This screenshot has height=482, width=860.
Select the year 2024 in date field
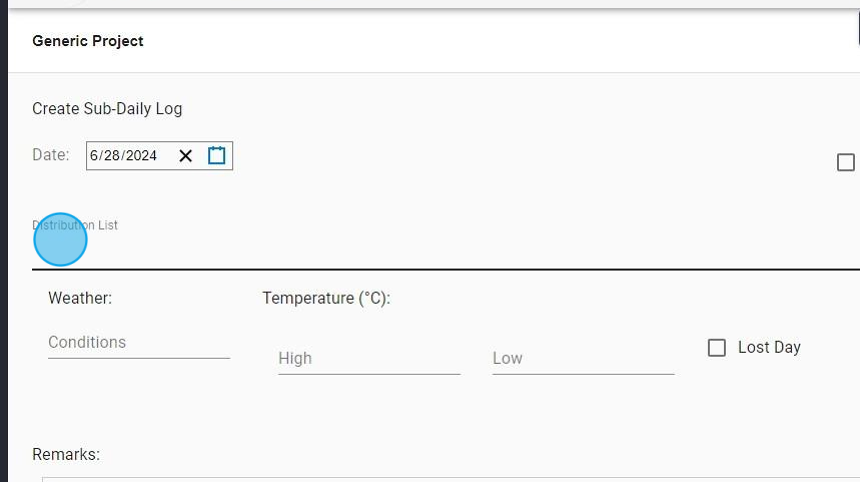point(141,156)
